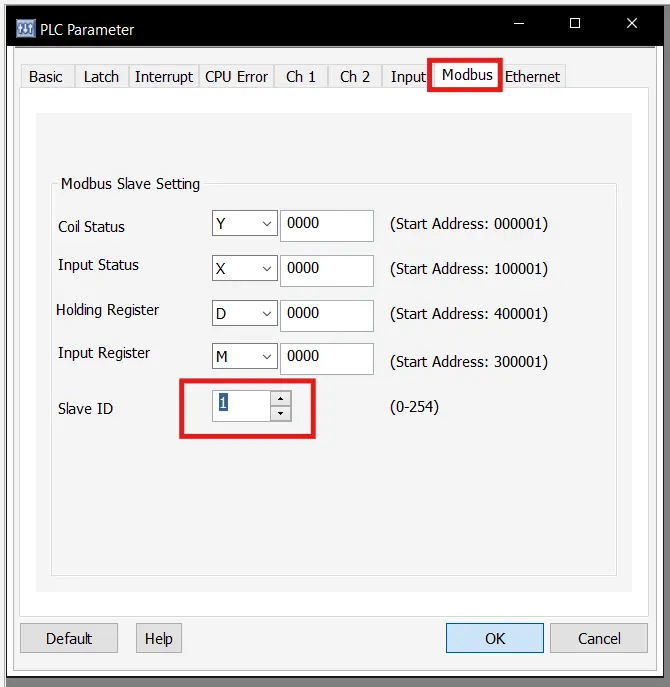This screenshot has width=670, height=687.
Task: Select the Interrupt tab
Action: pyautogui.click(x=163, y=77)
